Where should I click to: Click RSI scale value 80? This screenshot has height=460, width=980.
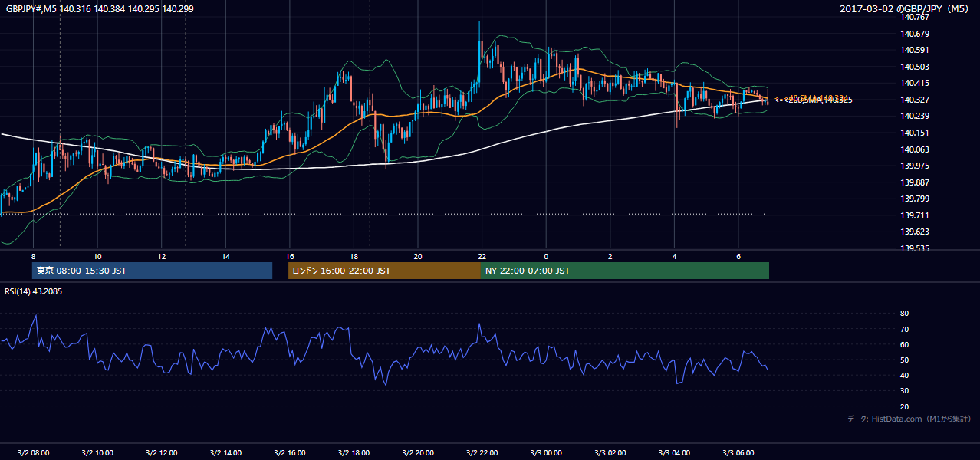point(904,314)
